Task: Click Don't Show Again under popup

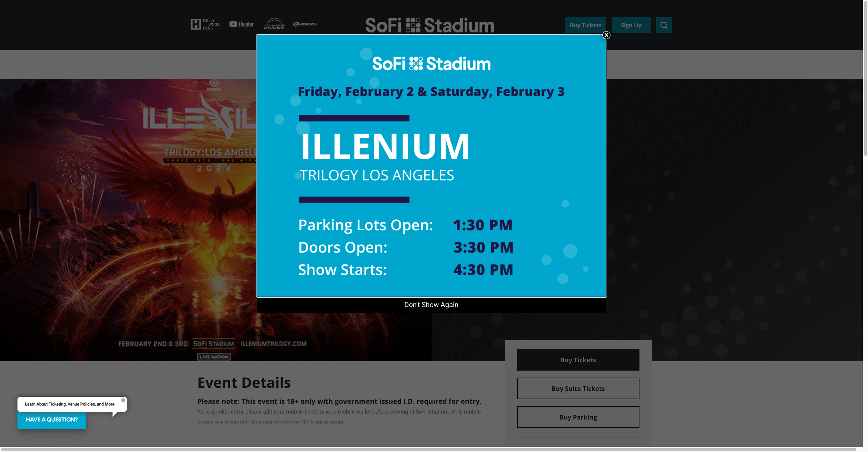Action: [x=431, y=305]
